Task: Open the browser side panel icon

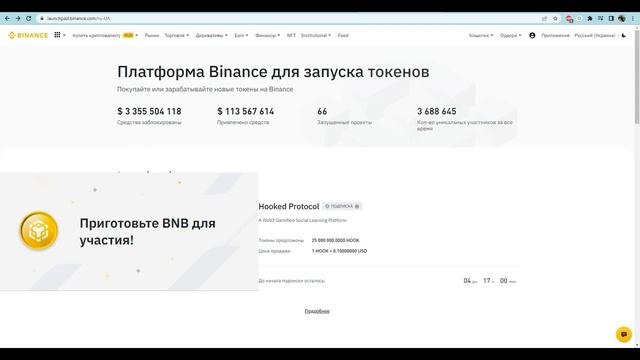Action: [x=611, y=18]
